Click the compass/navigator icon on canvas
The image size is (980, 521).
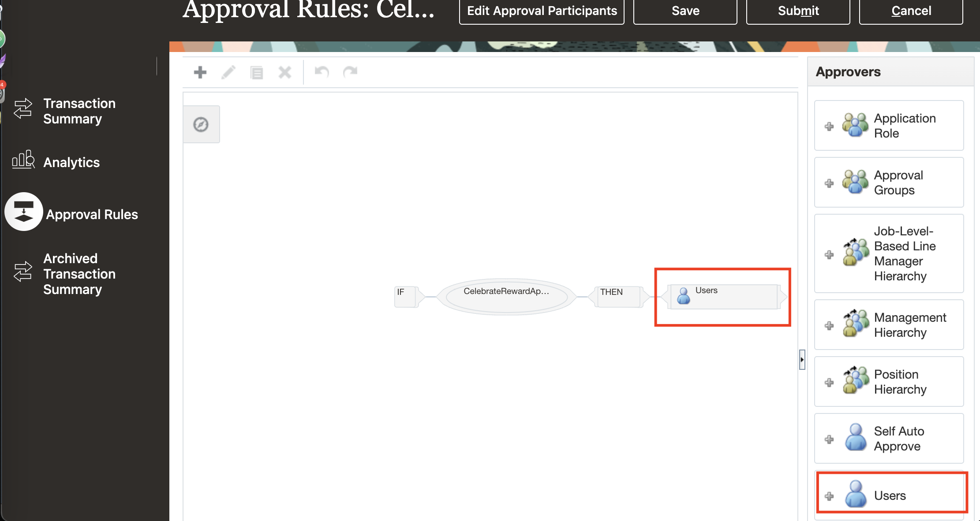pos(202,124)
